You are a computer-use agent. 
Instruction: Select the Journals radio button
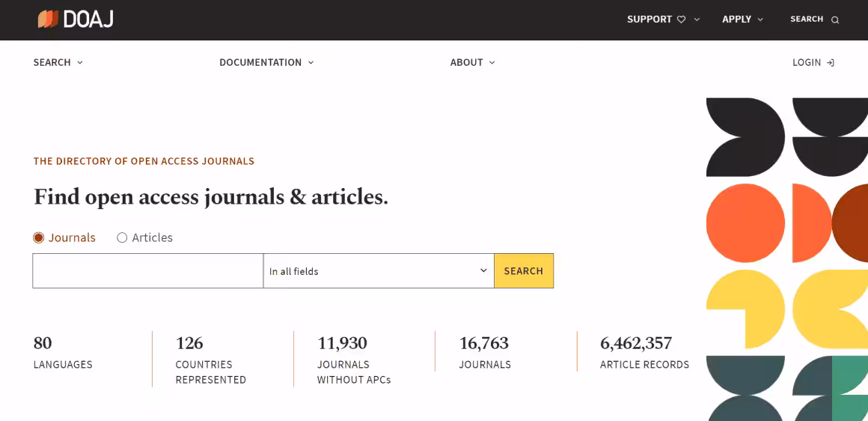point(39,237)
